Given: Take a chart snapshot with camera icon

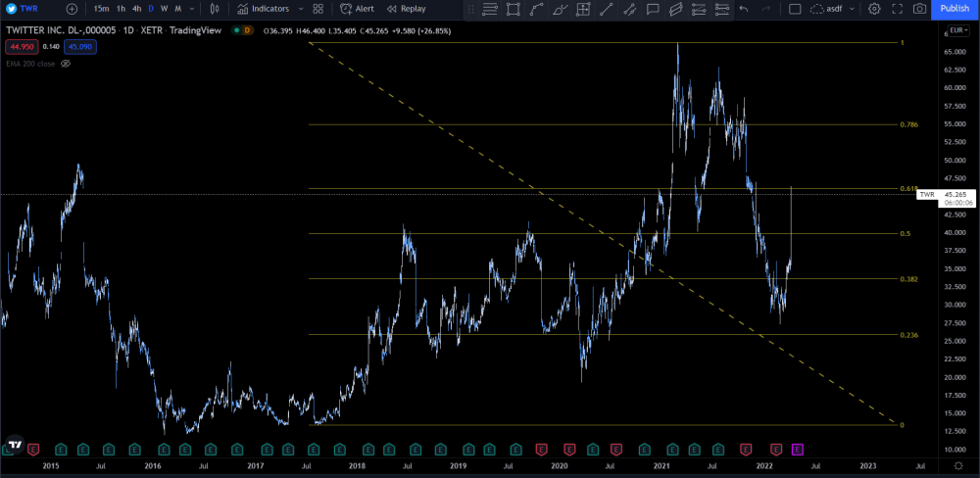Looking at the screenshot, I should [919, 9].
